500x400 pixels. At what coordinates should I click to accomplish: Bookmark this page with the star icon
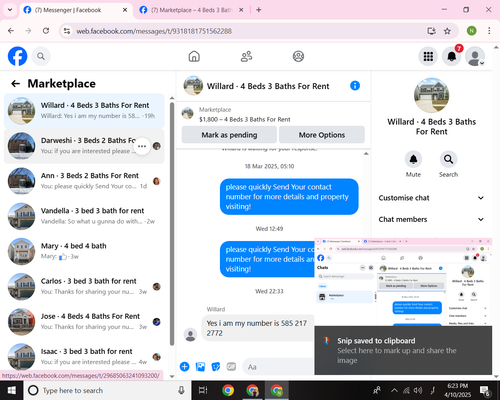pyautogui.click(x=447, y=31)
